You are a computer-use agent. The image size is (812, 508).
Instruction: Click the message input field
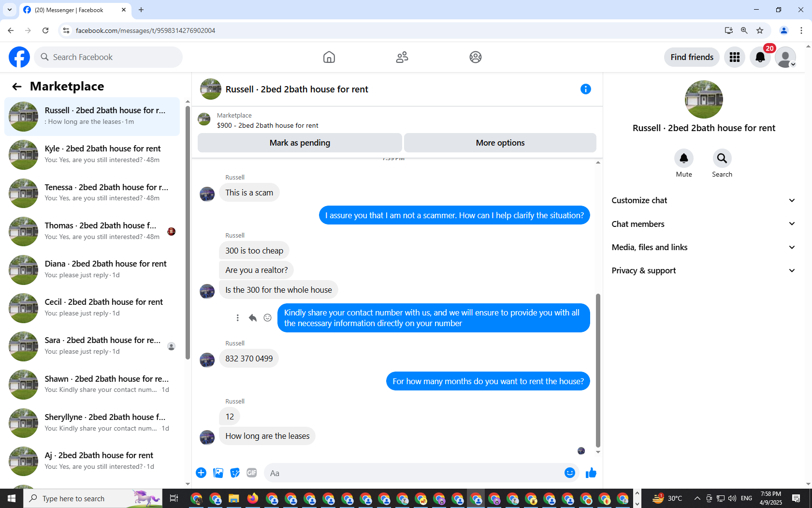click(x=413, y=473)
